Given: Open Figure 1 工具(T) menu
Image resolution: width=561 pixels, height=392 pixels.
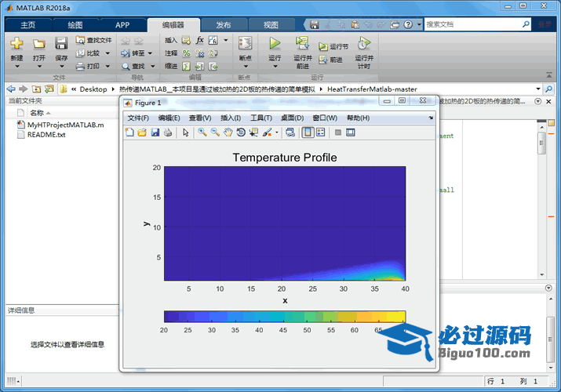Looking at the screenshot, I should coord(261,118).
